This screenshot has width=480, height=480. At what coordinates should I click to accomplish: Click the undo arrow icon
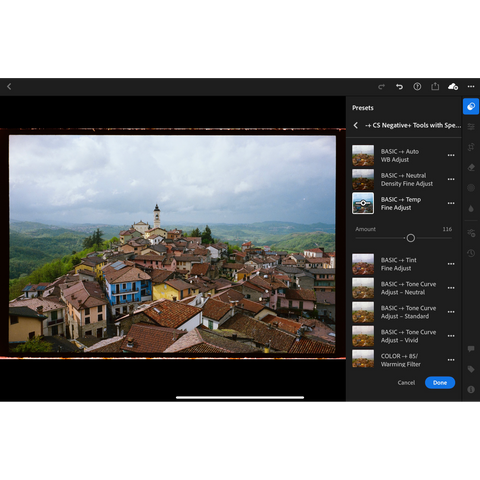click(399, 87)
